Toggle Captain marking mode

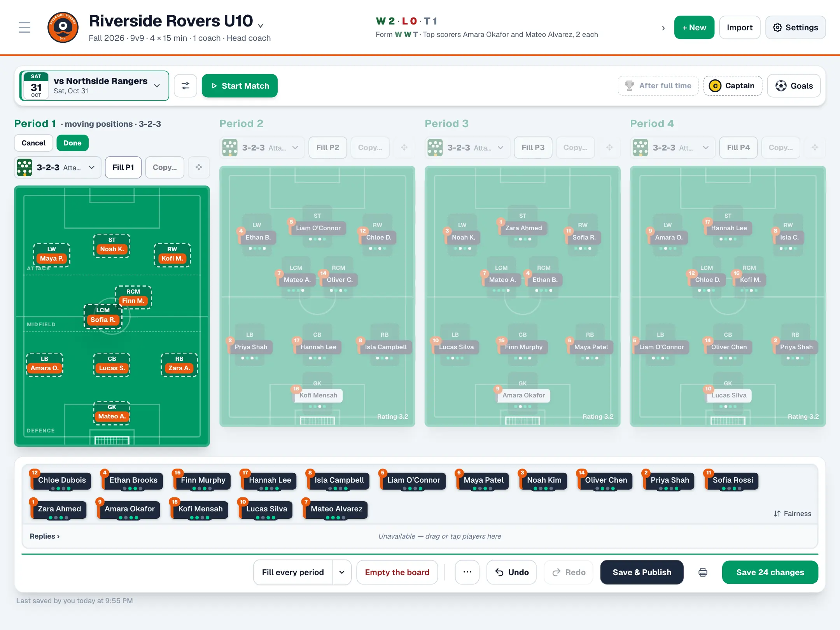[x=733, y=86]
